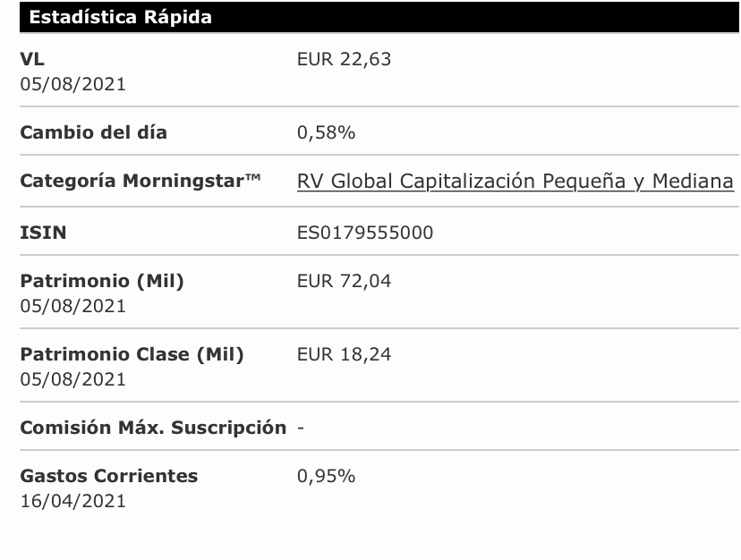Click the Patrimonio (Mil) value EUR 72,04
The width and height of the screenshot is (741, 560).
[344, 281]
